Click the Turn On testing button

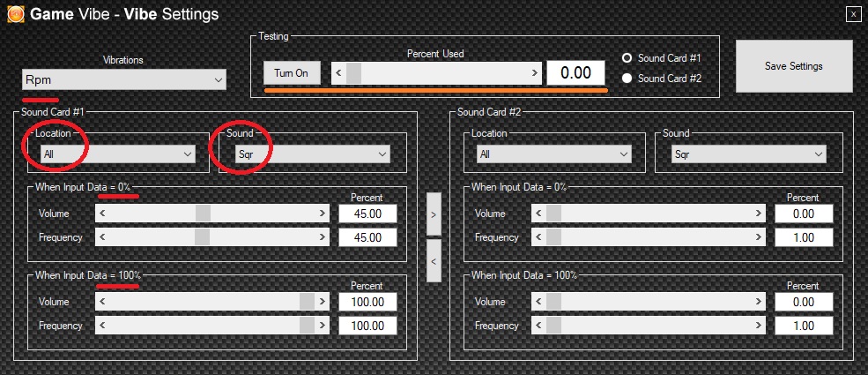point(292,73)
